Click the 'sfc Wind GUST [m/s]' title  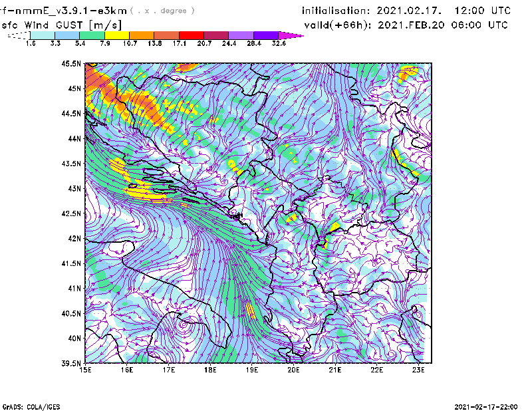tap(61, 25)
